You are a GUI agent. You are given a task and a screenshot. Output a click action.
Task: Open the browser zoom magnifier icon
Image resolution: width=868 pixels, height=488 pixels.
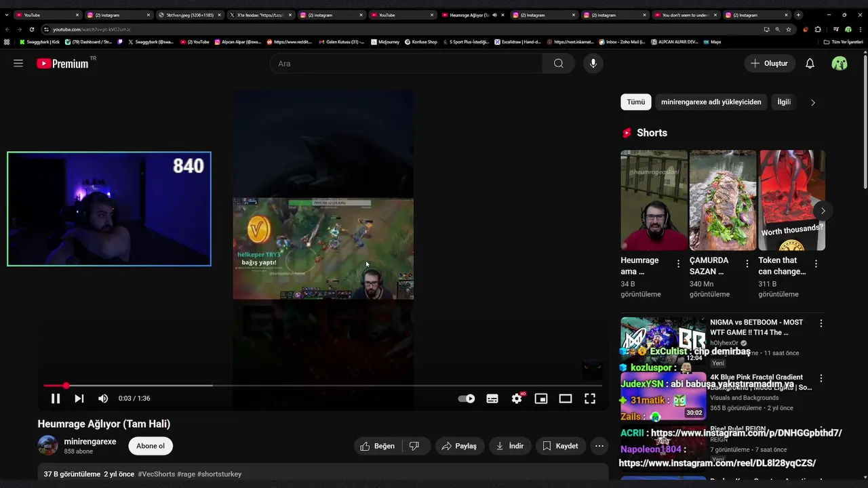pos(777,29)
